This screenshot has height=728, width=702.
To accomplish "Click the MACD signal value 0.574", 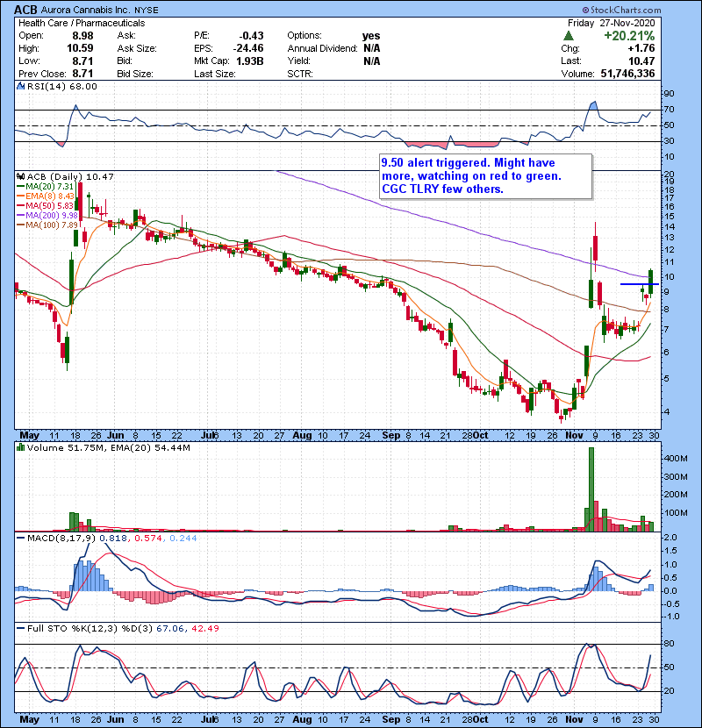I will tap(148, 539).
